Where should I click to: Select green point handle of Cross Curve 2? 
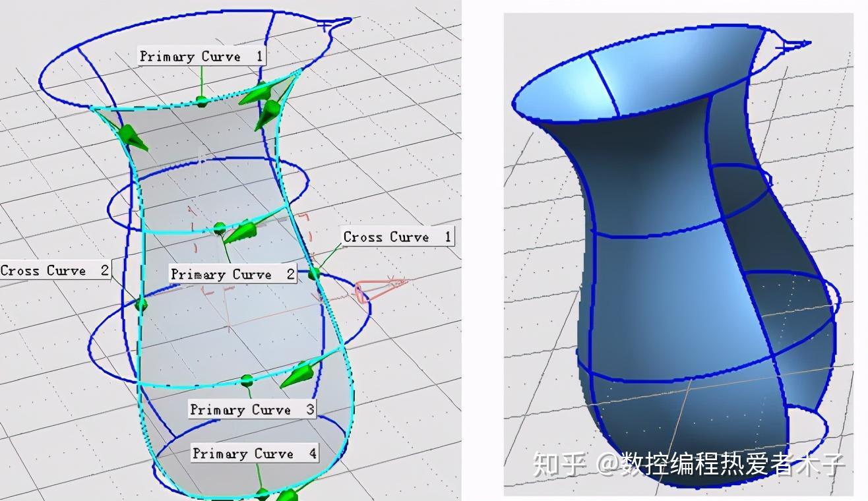click(x=140, y=305)
